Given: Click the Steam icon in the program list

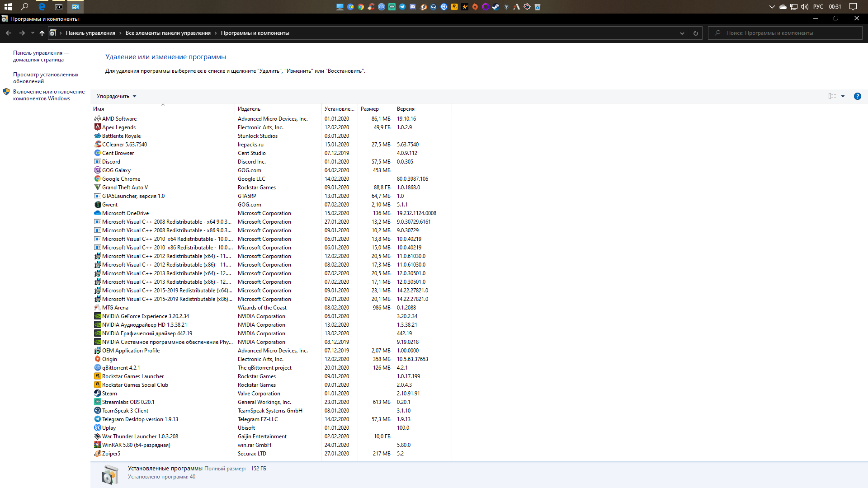Looking at the screenshot, I should 97,394.
